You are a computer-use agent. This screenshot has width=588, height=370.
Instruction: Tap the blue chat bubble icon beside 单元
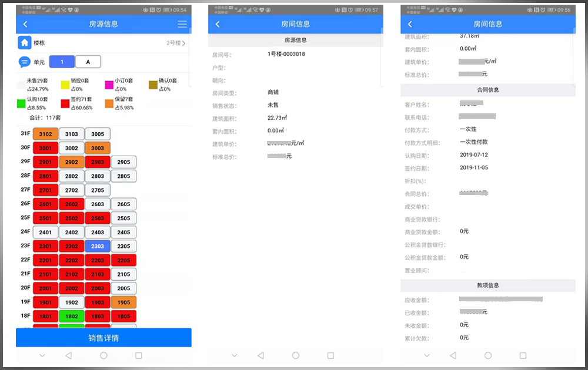tap(25, 62)
